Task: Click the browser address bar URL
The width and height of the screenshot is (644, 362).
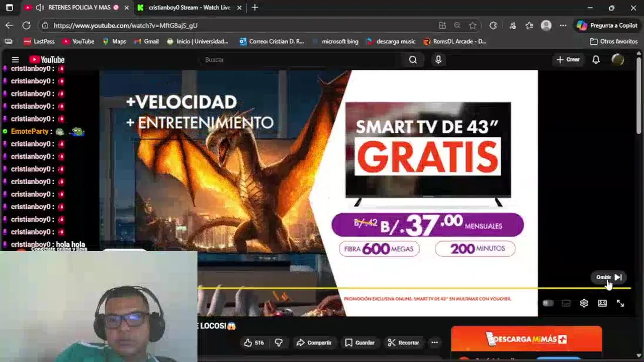Action: click(x=125, y=25)
